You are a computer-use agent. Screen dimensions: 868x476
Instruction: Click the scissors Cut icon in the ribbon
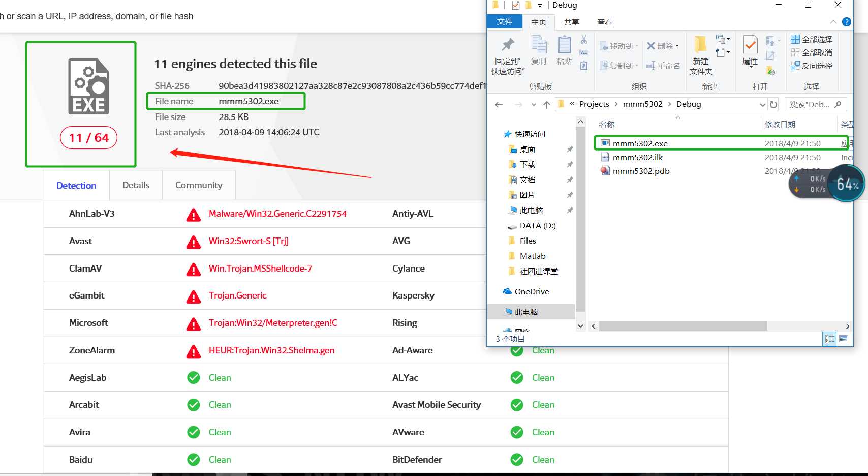[584, 39]
